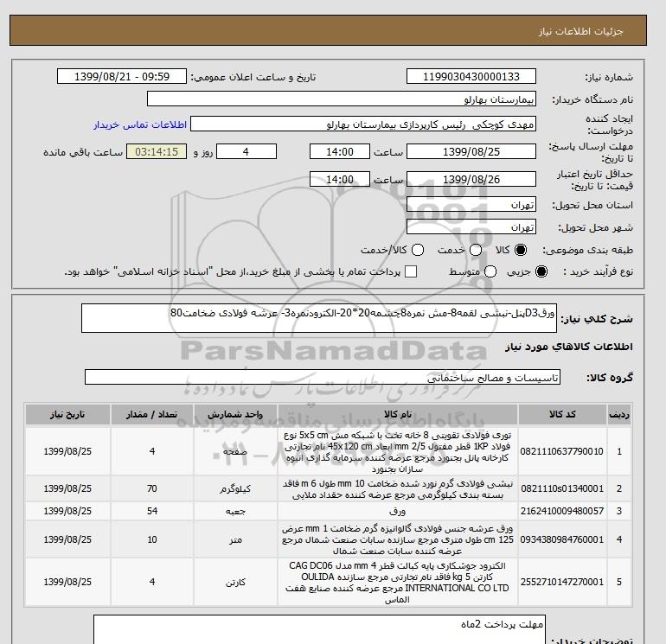
Task: Click the response deadline time 14:00 field
Action: [340, 151]
